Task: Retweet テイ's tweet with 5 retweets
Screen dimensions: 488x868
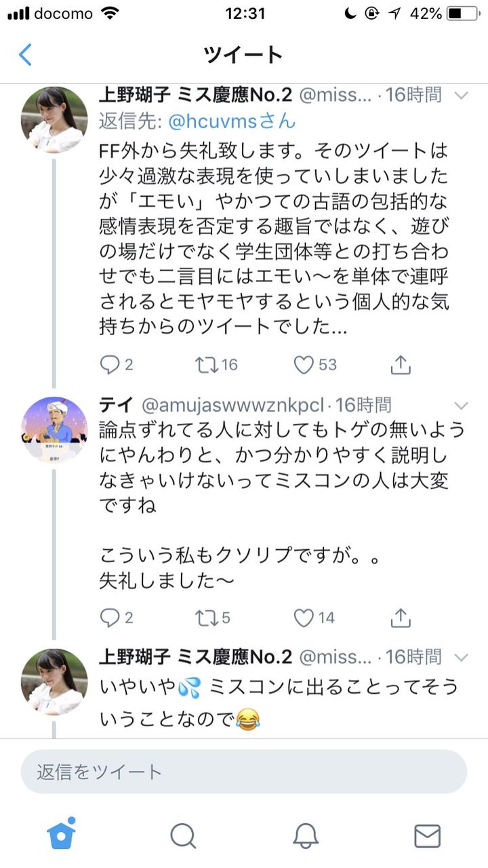Action: pyautogui.click(x=213, y=618)
